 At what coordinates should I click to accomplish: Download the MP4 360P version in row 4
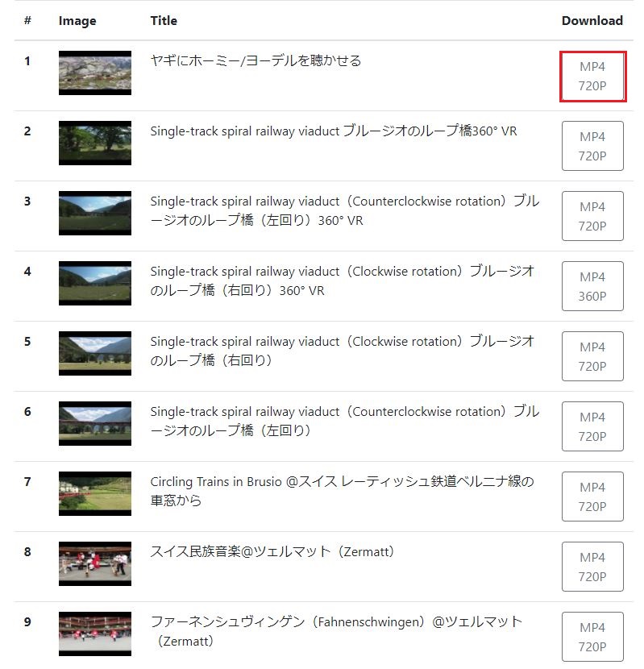coord(592,286)
